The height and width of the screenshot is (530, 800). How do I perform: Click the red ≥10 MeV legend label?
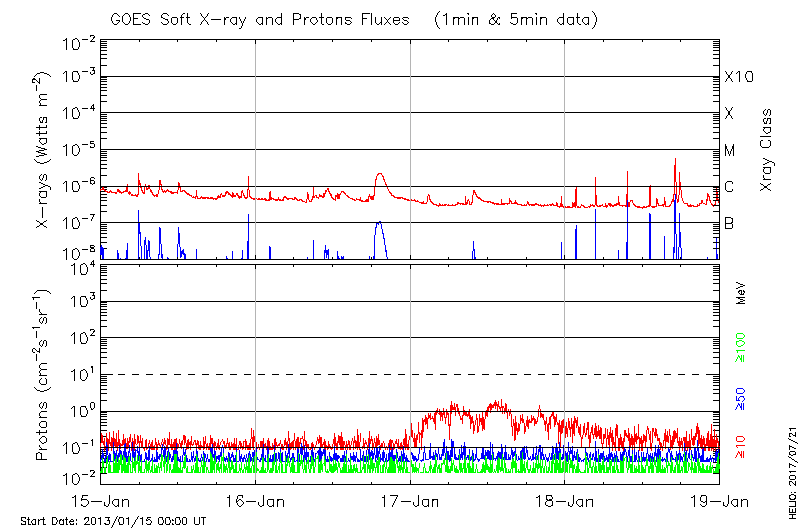[x=742, y=446]
